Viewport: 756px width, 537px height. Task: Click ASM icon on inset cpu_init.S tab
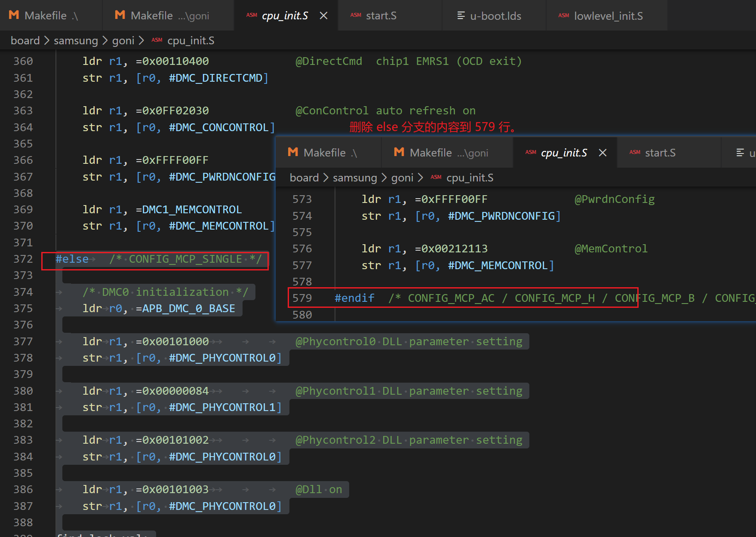[x=531, y=152]
